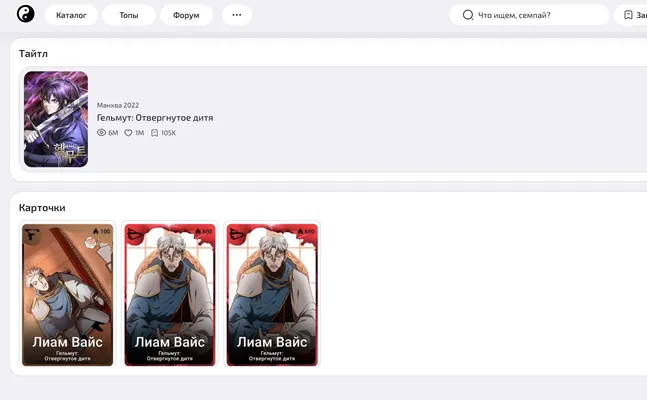Open title link 'Гельмут: Отвергнутое дитя'
The image size is (647, 400).
(x=155, y=118)
